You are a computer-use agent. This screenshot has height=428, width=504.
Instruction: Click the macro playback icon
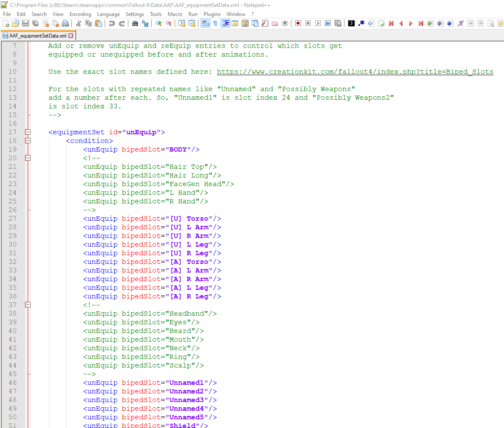[x=318, y=23]
